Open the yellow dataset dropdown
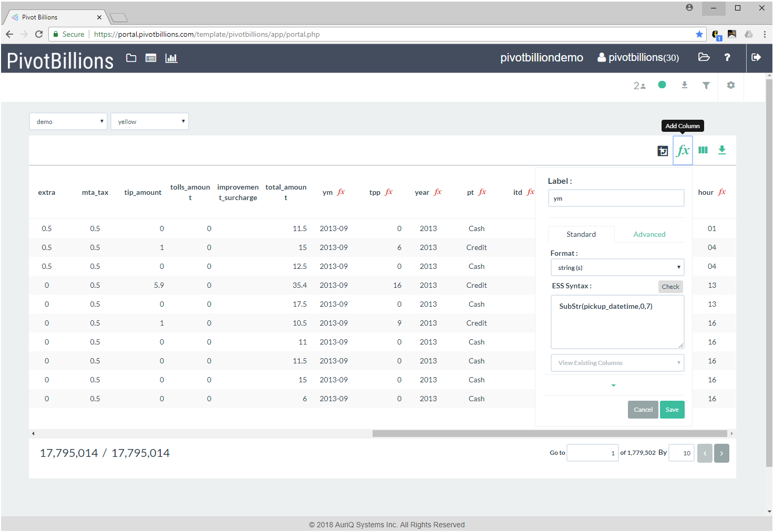This screenshot has width=774, height=532. tap(150, 121)
